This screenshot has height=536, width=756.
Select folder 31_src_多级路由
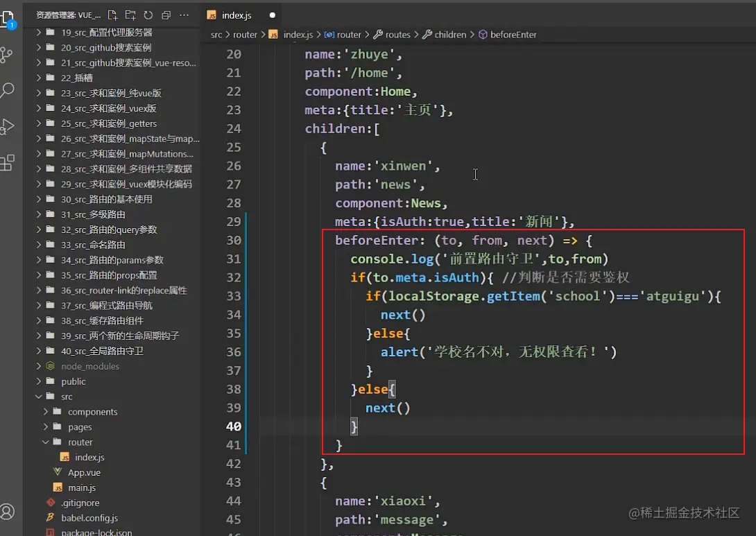pyautogui.click(x=93, y=214)
